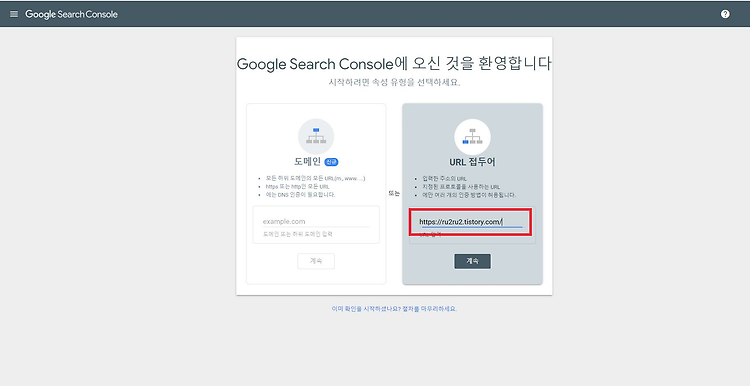Click the 'URL 접두어' card heading
This screenshot has height=386, width=750.
(472, 162)
